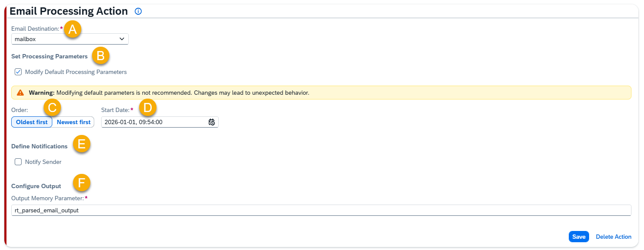This screenshot has width=644, height=250.
Task: Uncheck Modify Default Processing Parameters checkbox
Action: (x=18, y=72)
